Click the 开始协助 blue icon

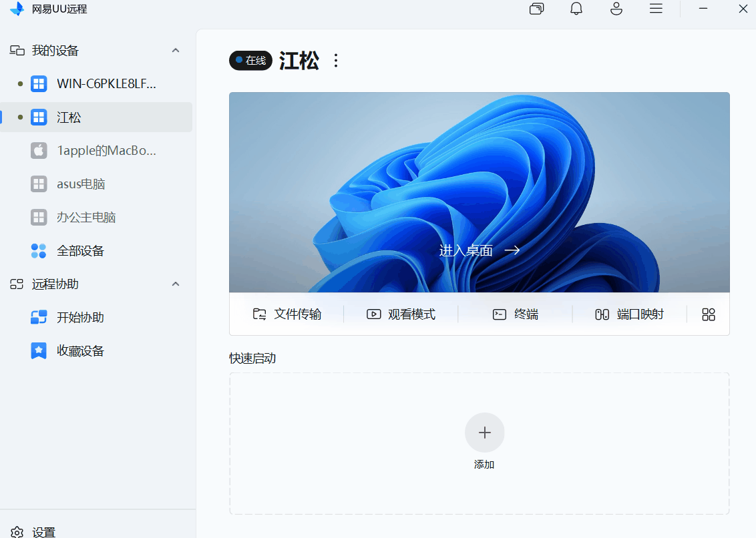pos(39,317)
